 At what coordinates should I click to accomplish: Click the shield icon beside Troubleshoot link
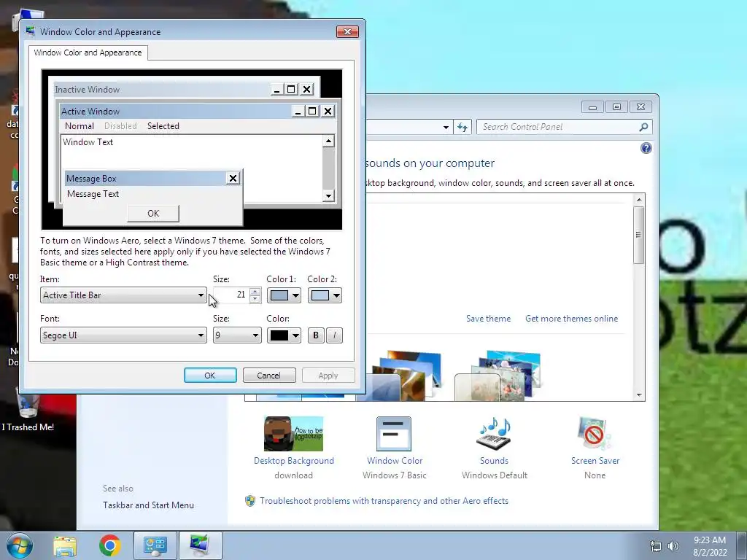tap(250, 501)
